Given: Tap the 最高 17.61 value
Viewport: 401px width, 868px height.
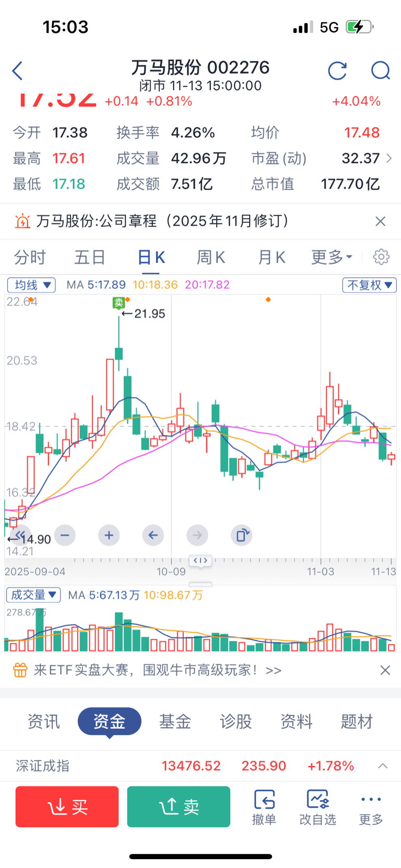Looking at the screenshot, I should pos(68,158).
